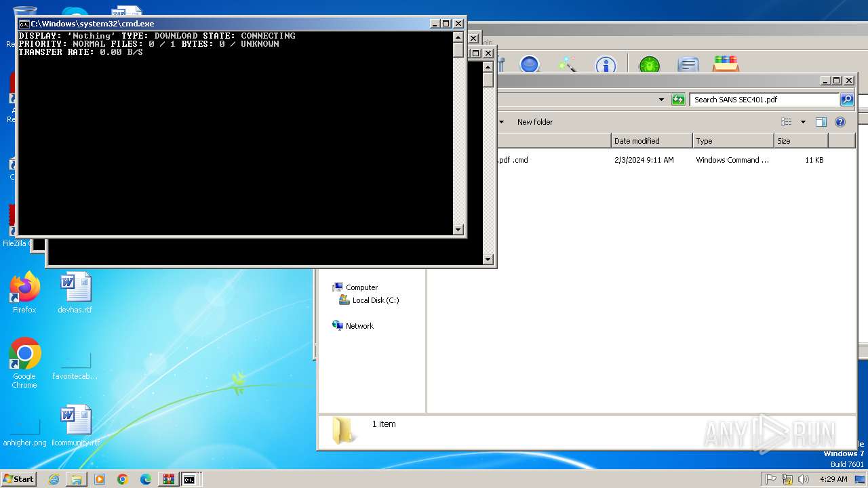Focus Search SANS SEC401.pdf field

point(765,100)
